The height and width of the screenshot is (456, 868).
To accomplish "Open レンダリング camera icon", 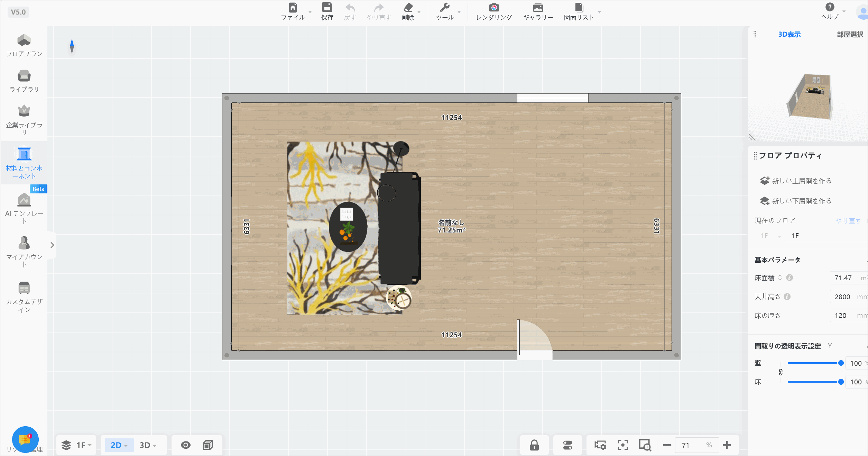I will coord(494,8).
